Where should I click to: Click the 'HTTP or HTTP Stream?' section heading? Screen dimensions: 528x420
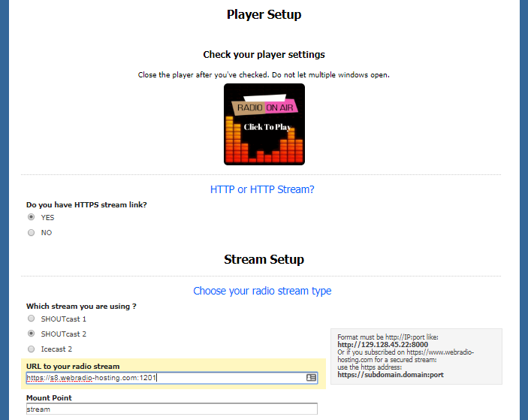[262, 189]
